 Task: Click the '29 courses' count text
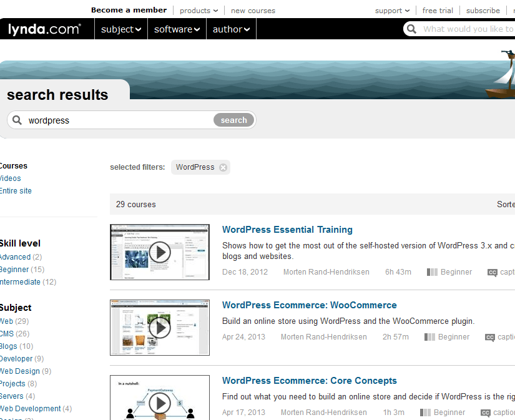135,204
